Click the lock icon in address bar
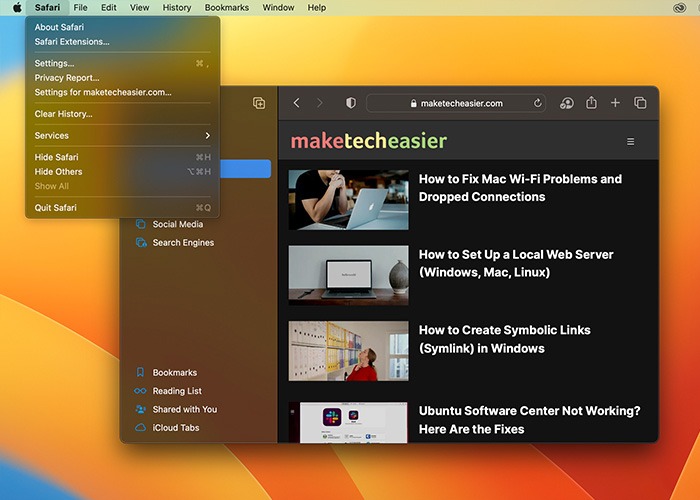The height and width of the screenshot is (500, 700). point(413,103)
